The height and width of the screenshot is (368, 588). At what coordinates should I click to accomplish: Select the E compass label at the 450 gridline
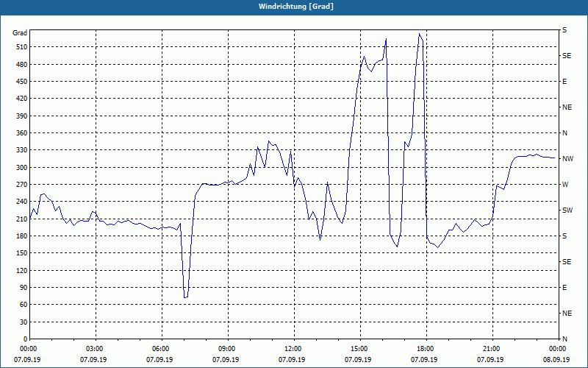click(564, 82)
